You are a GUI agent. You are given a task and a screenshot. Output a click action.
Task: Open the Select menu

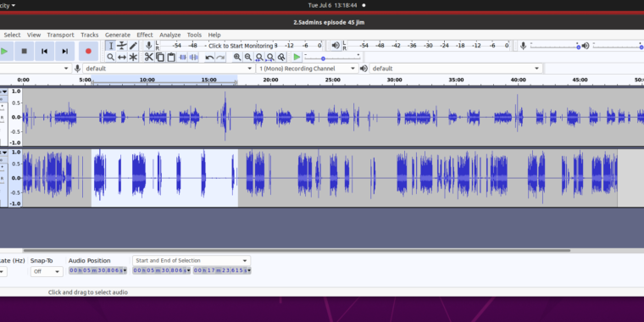tap(12, 35)
